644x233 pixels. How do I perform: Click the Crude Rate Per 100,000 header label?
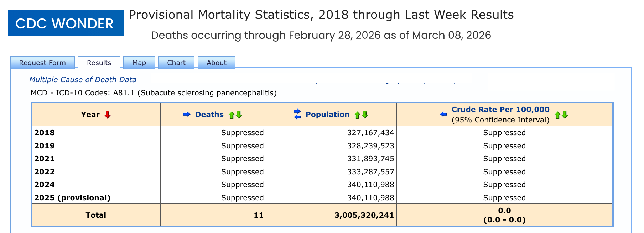(x=500, y=110)
